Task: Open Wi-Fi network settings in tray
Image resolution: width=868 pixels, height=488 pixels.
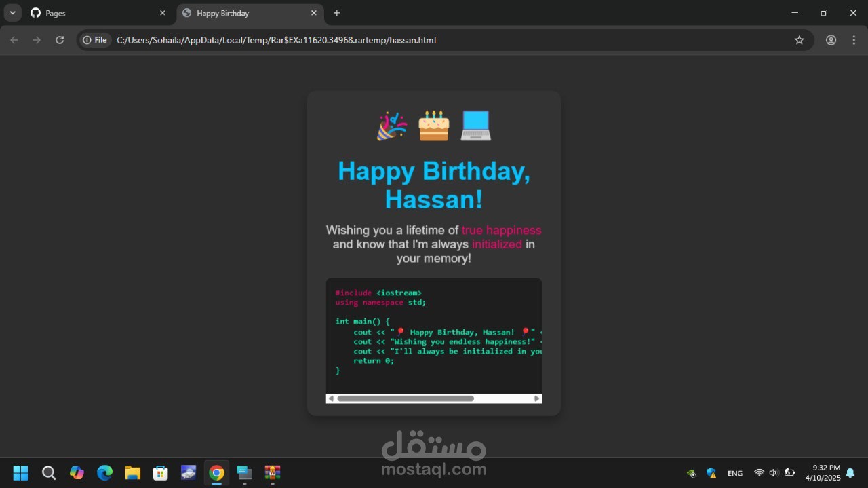Action: (x=759, y=472)
